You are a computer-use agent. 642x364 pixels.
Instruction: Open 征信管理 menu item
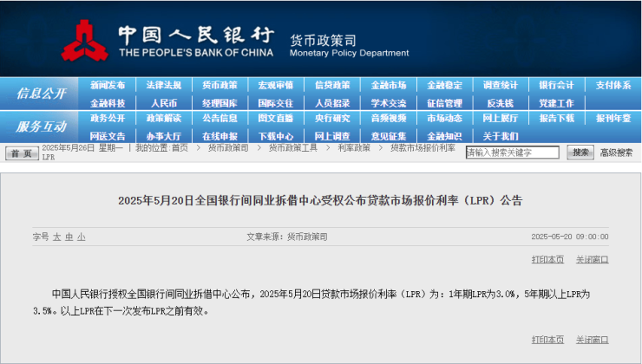tap(444, 103)
